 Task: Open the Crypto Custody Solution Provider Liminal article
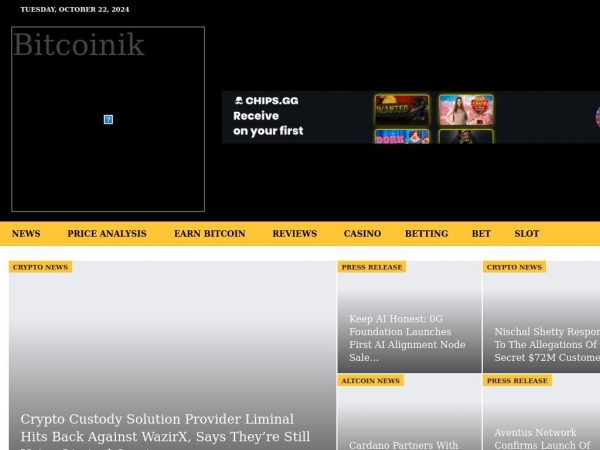pos(165,431)
